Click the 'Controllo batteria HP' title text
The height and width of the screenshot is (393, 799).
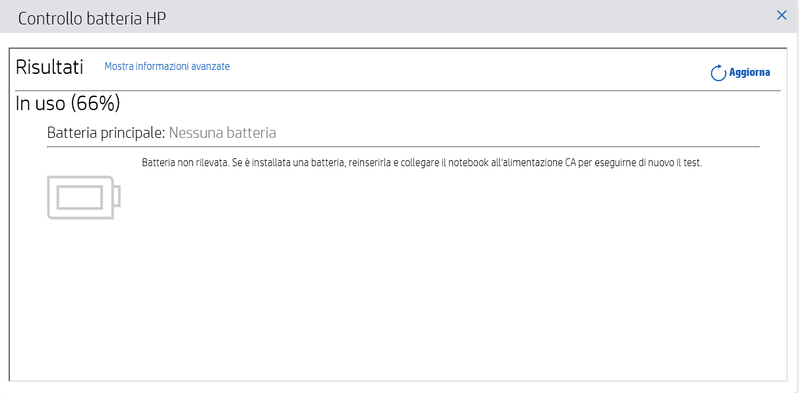pyautogui.click(x=92, y=19)
